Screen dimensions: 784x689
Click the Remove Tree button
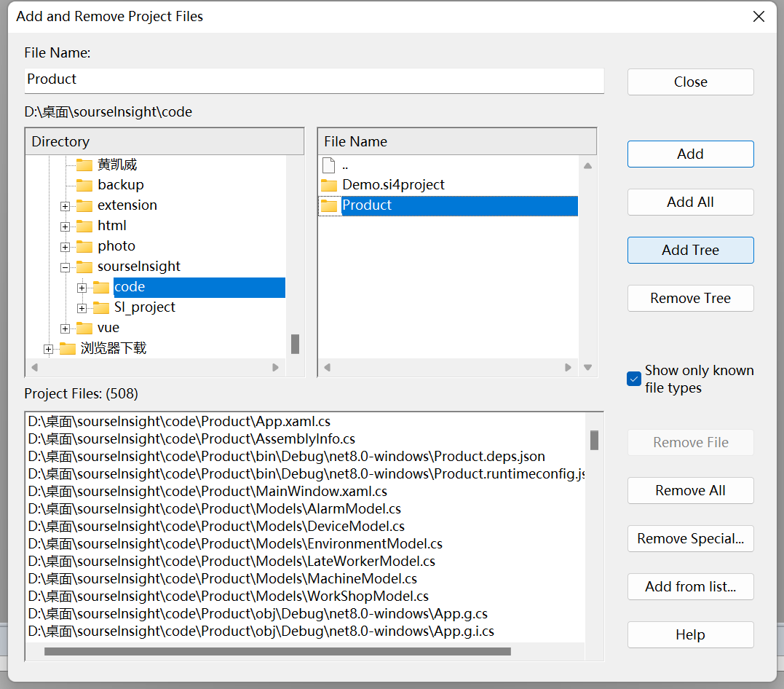coord(691,298)
